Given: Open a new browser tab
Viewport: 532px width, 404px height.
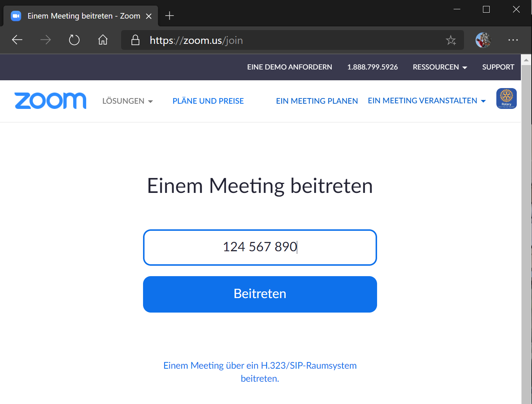Looking at the screenshot, I should click(169, 16).
